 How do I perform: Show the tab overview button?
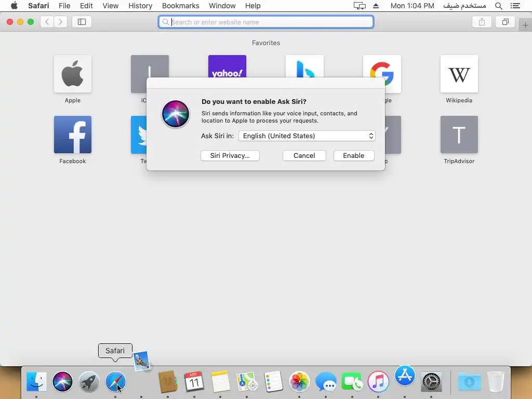click(x=505, y=22)
